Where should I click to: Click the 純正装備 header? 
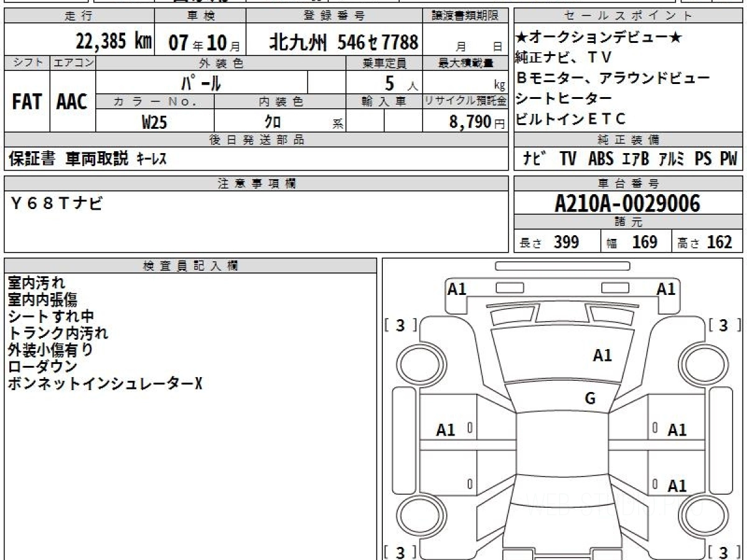click(x=629, y=140)
